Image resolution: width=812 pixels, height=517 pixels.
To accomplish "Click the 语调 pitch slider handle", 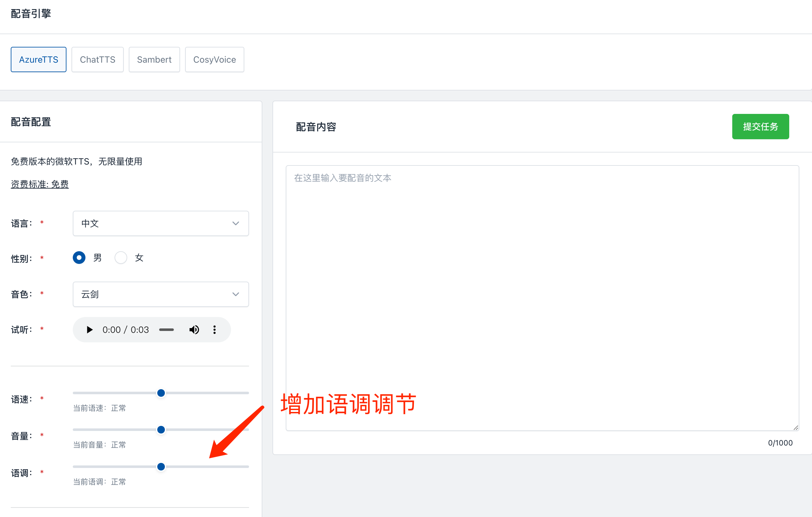I will (161, 466).
